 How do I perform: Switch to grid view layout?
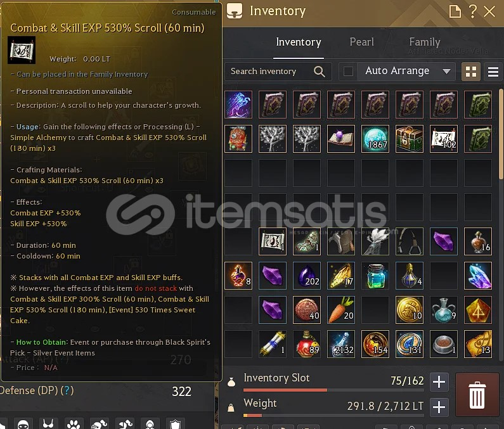471,72
